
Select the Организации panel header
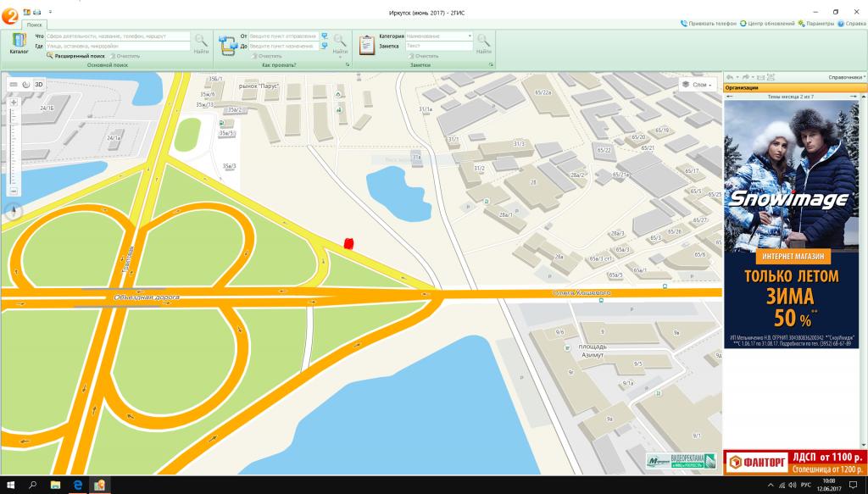click(x=742, y=87)
